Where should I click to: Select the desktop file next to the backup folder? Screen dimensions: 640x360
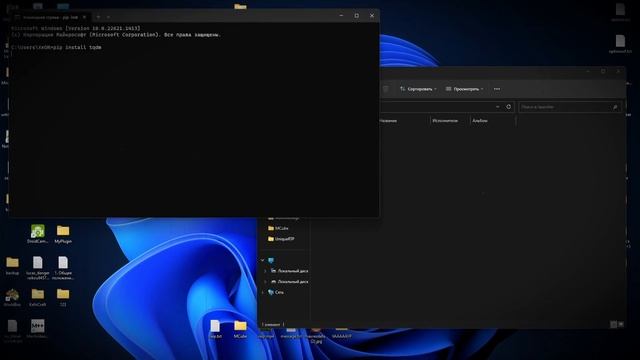pos(38,267)
